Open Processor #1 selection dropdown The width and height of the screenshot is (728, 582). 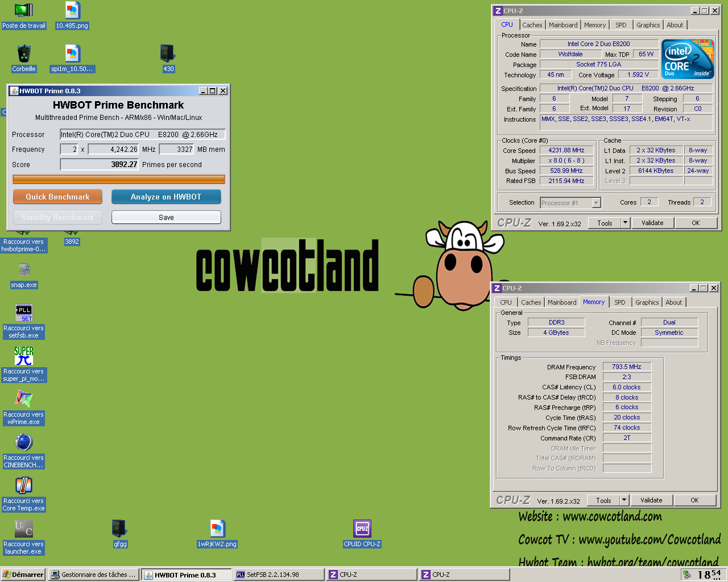[596, 203]
